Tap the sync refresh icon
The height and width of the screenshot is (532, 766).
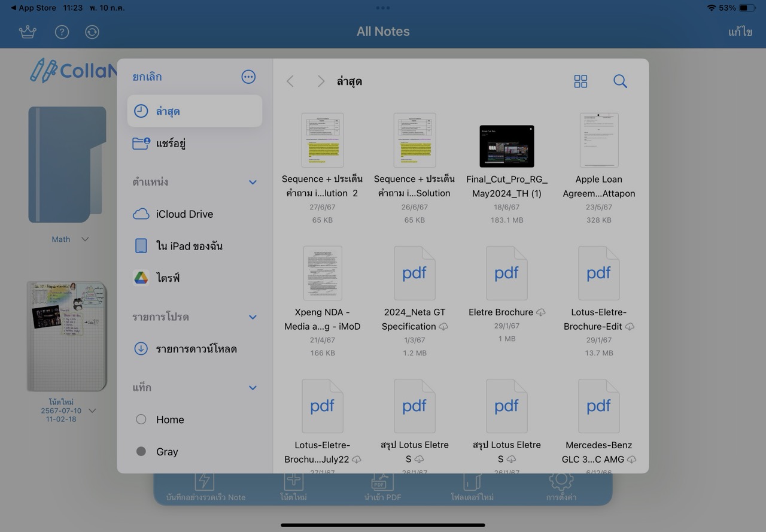pos(92,32)
